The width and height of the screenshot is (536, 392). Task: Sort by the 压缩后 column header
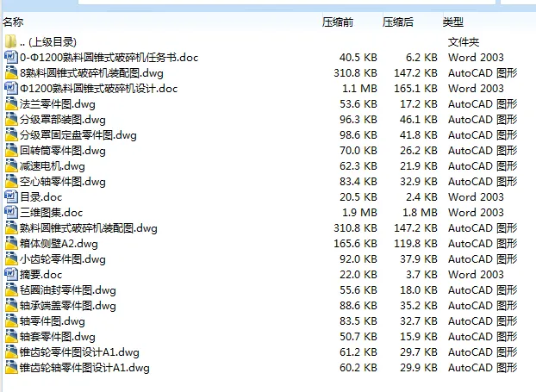tap(398, 22)
